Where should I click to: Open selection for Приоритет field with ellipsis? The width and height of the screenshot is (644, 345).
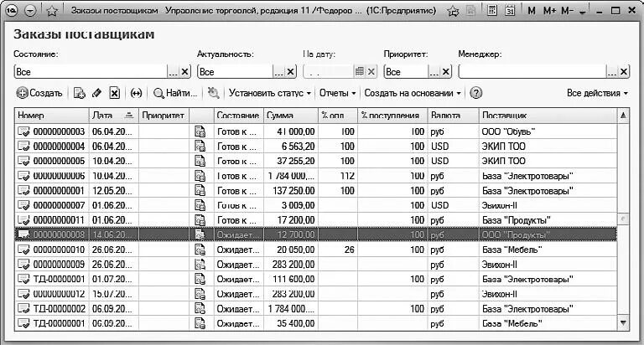[434, 72]
